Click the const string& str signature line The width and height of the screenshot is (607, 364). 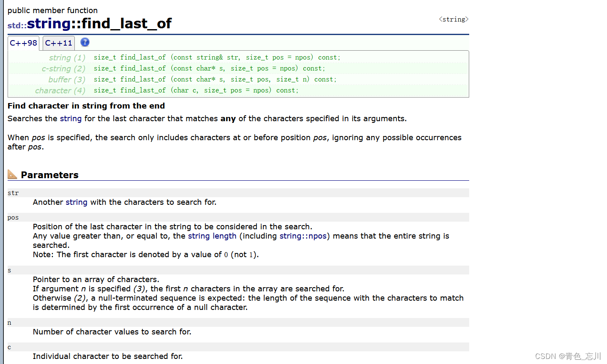(x=217, y=57)
